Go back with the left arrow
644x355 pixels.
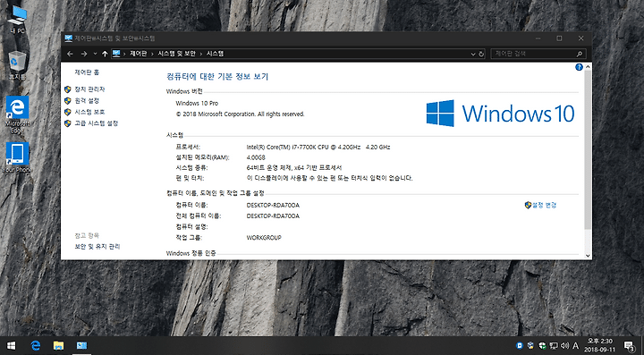coord(71,54)
